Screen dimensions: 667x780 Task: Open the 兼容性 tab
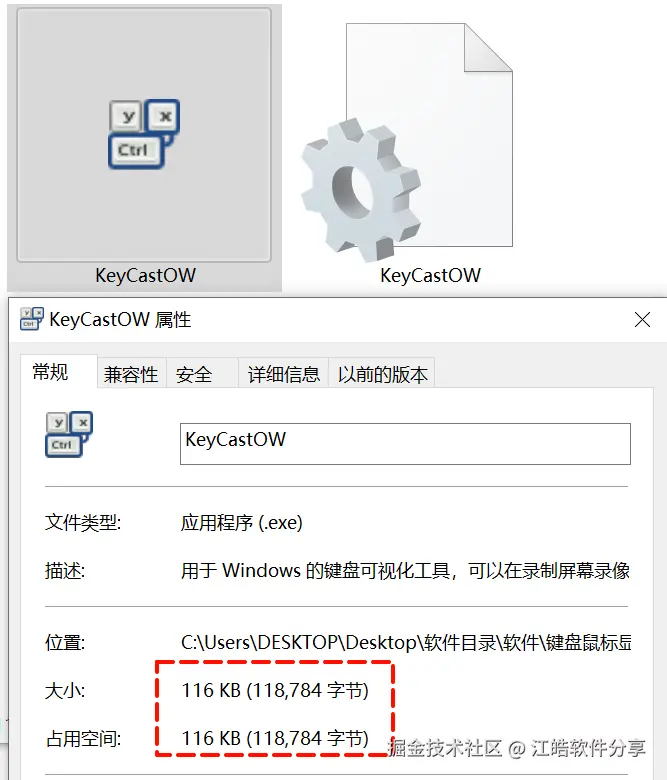click(x=131, y=374)
